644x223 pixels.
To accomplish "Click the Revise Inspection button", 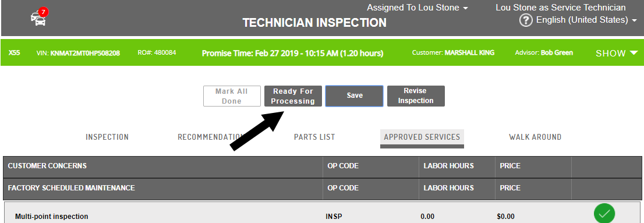I will pos(416,95).
